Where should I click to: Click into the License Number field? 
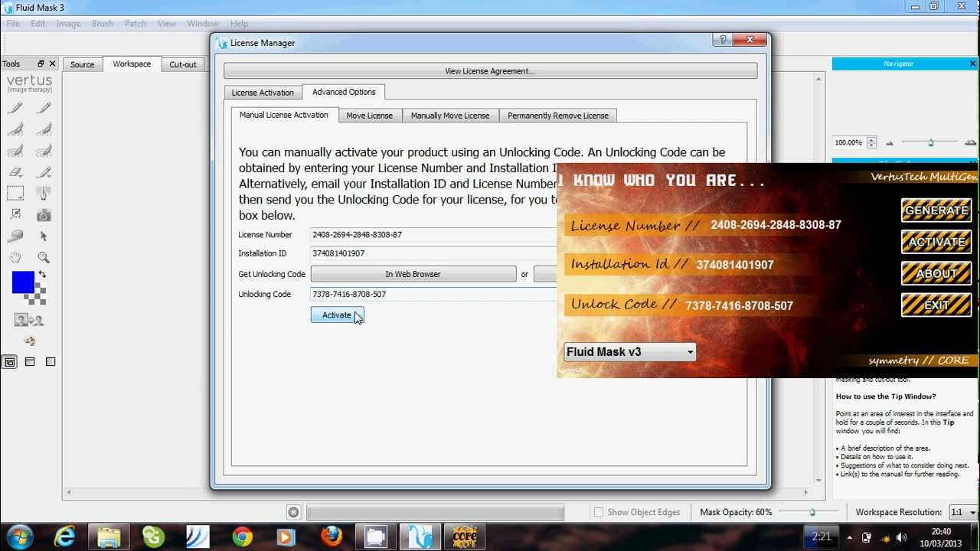pyautogui.click(x=433, y=235)
